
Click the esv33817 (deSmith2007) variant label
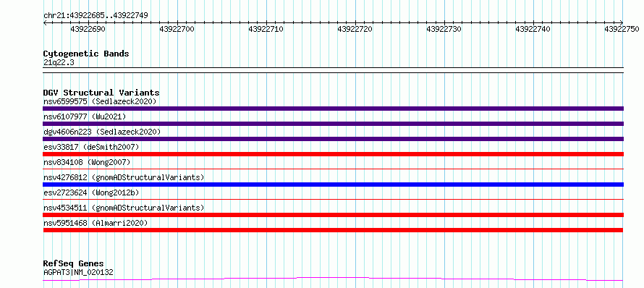[x=91, y=147]
